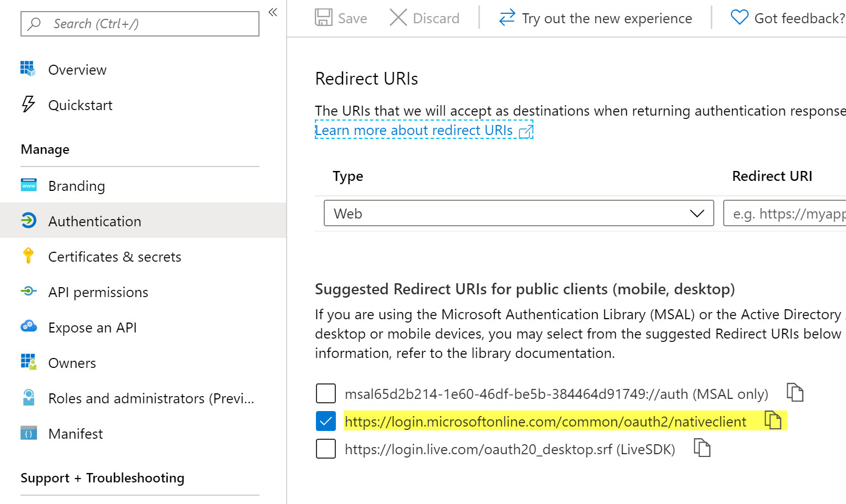Screen dimensions: 846x504
Task: Collapse the left sidebar menu
Action: (x=273, y=12)
